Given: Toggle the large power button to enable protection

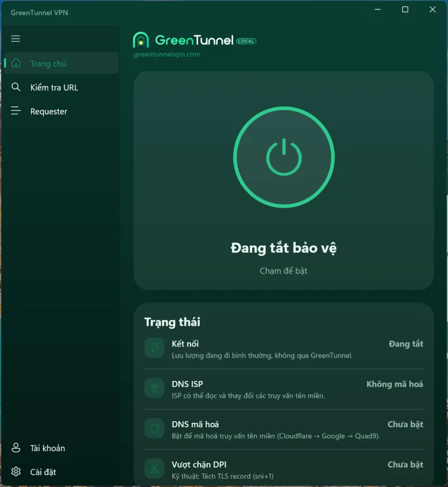Looking at the screenshot, I should pyautogui.click(x=284, y=157).
